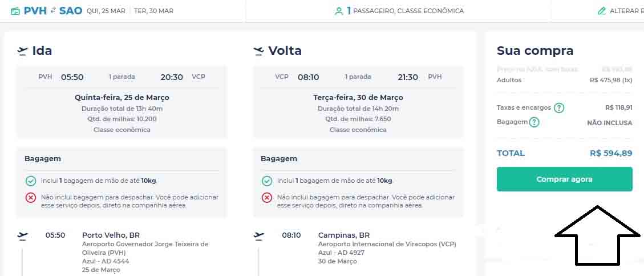This screenshot has height=276, width=644.
Task: Click the passenger person icon
Action: tap(339, 11)
